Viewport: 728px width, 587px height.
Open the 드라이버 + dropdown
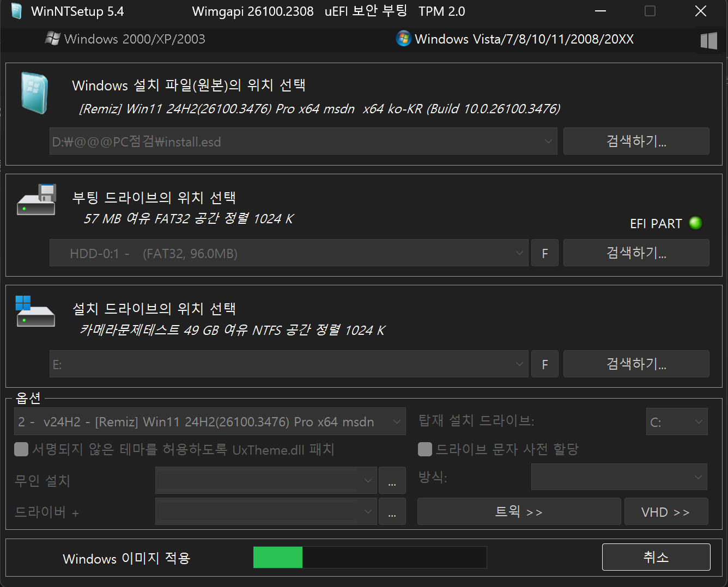pos(266,511)
